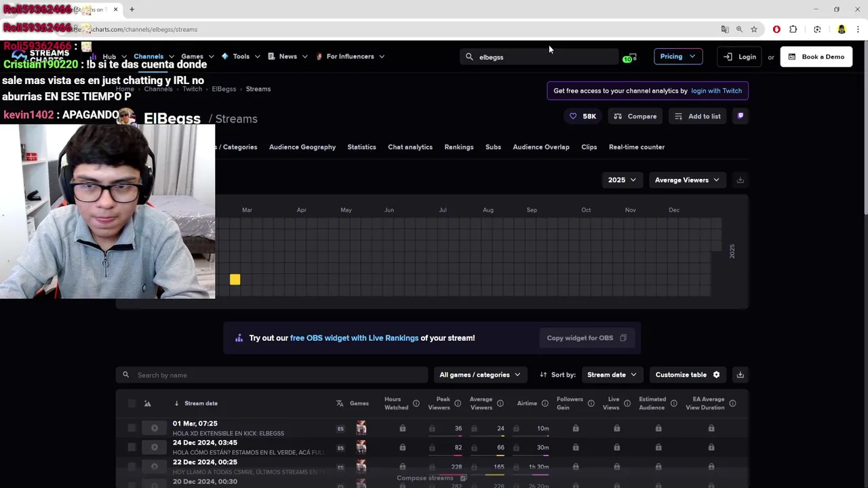The width and height of the screenshot is (868, 488).
Task: Click the Twitch logo icon next to Add to list
Action: click(741, 116)
